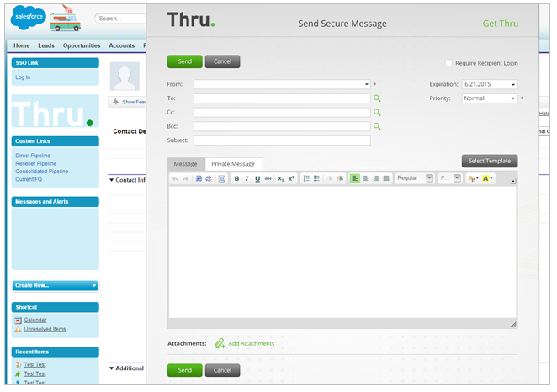557x392 pixels.
Task: Open the find binoculars tool
Action: [199, 178]
